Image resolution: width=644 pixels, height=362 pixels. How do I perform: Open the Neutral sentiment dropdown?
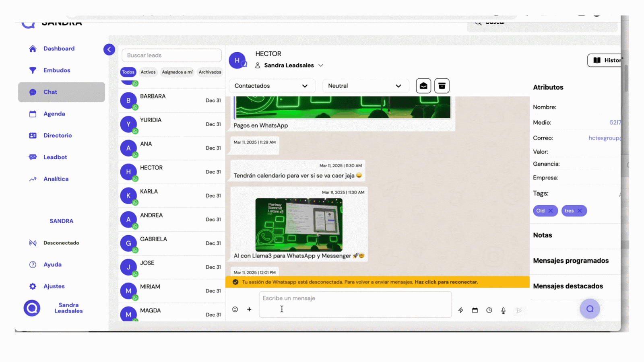tap(365, 86)
